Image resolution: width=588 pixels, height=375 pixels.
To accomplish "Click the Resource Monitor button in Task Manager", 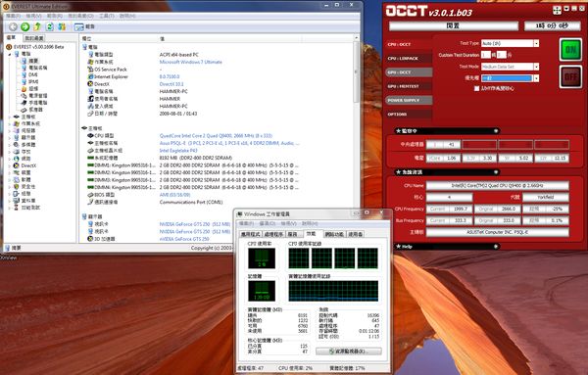I will 349,352.
